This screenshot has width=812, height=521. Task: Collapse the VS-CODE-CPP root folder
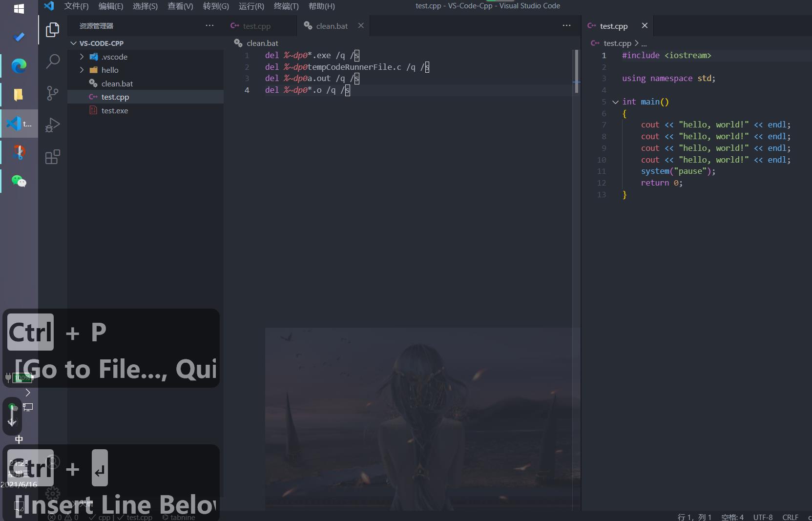coord(73,43)
